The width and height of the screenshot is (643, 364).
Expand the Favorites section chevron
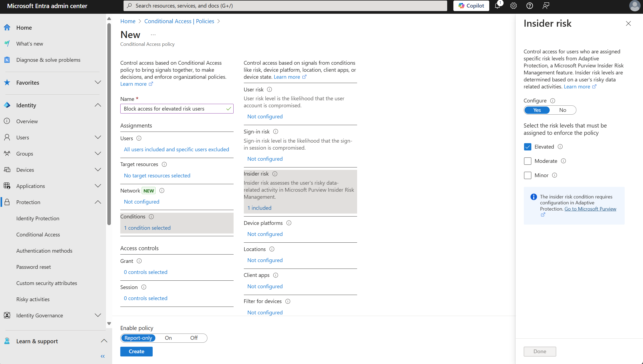[98, 83]
